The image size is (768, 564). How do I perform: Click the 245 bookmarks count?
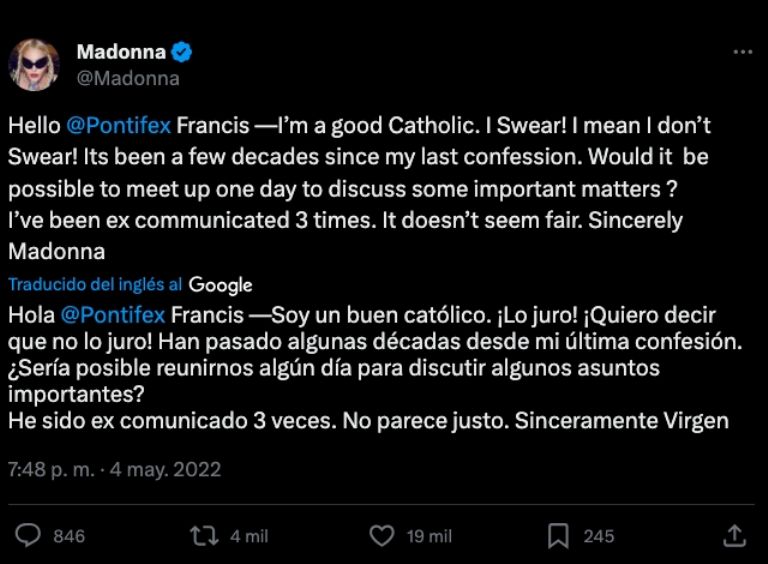(x=598, y=537)
